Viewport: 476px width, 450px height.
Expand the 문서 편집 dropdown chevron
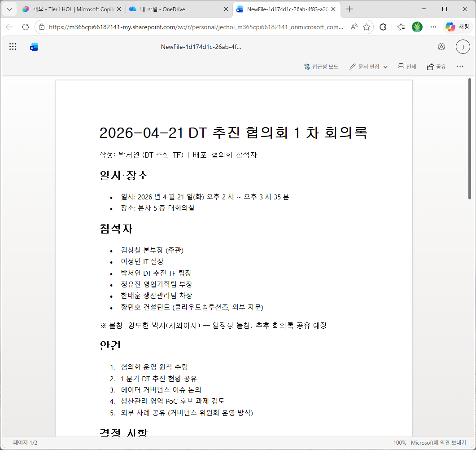click(385, 67)
